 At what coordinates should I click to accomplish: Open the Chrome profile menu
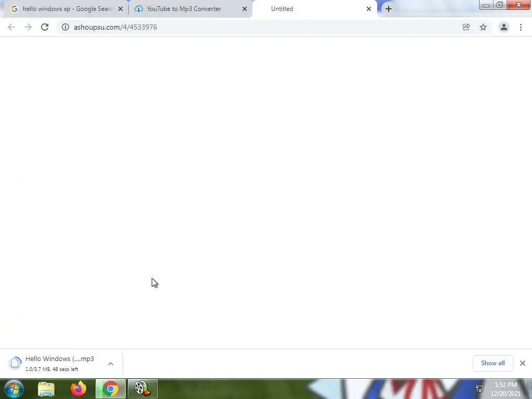coord(504,27)
